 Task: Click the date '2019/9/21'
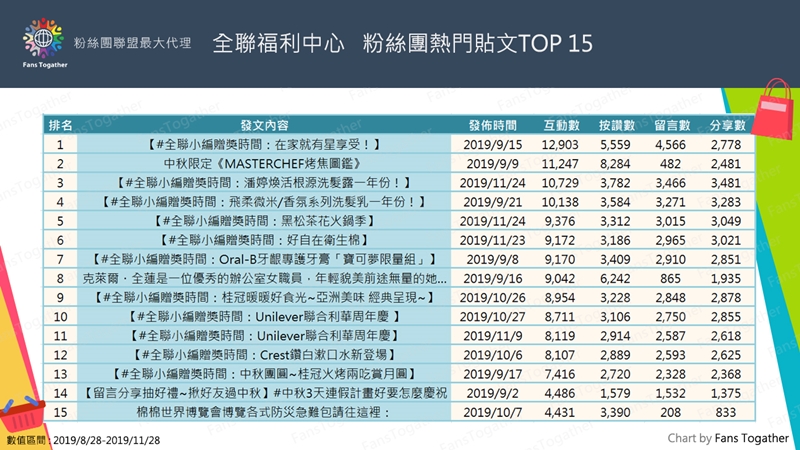point(492,202)
